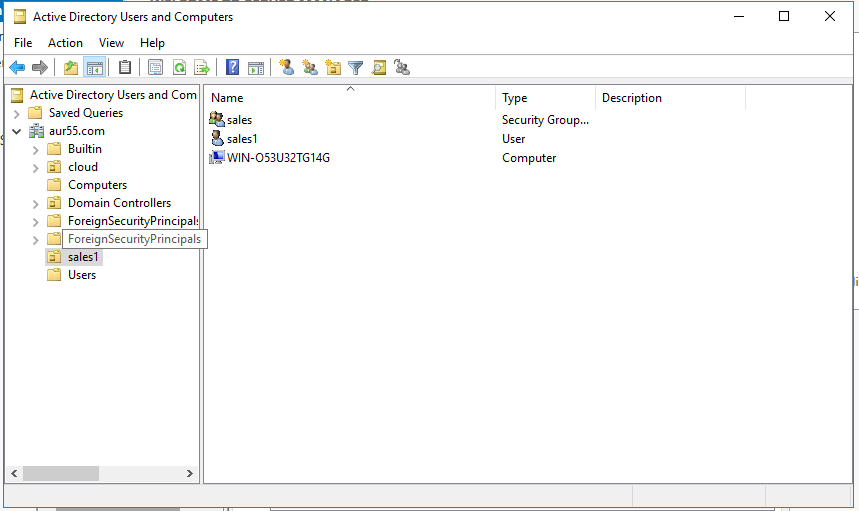Click the Saved Queries folder icon
859x511 pixels.
(35, 113)
